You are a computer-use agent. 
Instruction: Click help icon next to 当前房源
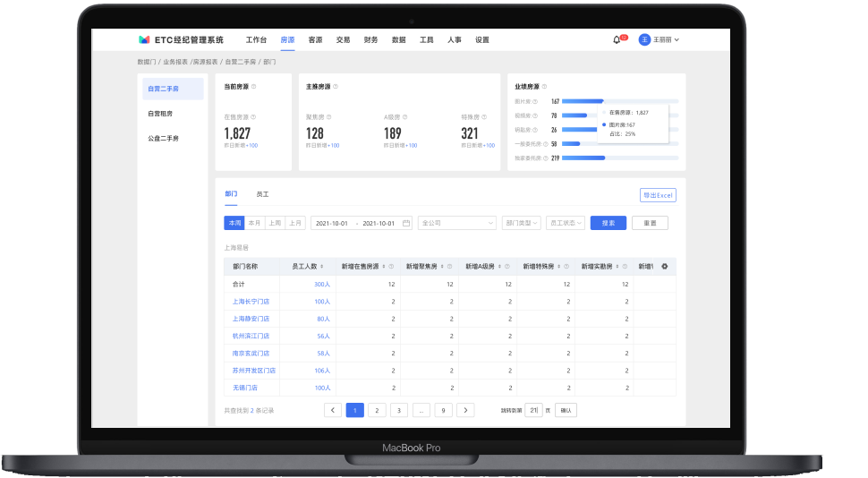click(253, 87)
